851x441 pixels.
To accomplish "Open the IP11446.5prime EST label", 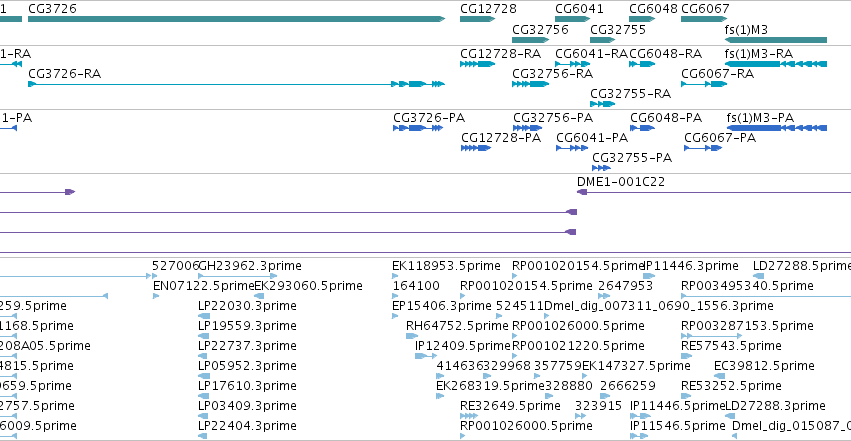I will pos(677,406).
